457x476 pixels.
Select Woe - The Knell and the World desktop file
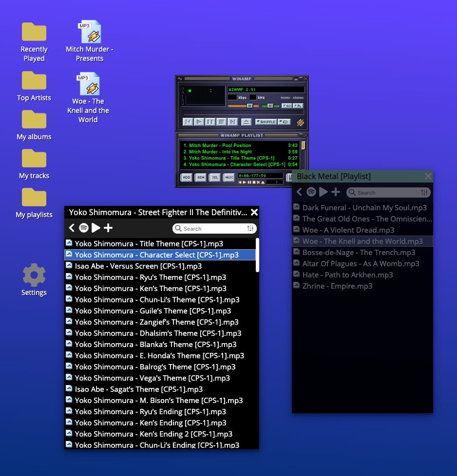pyautogui.click(x=88, y=97)
